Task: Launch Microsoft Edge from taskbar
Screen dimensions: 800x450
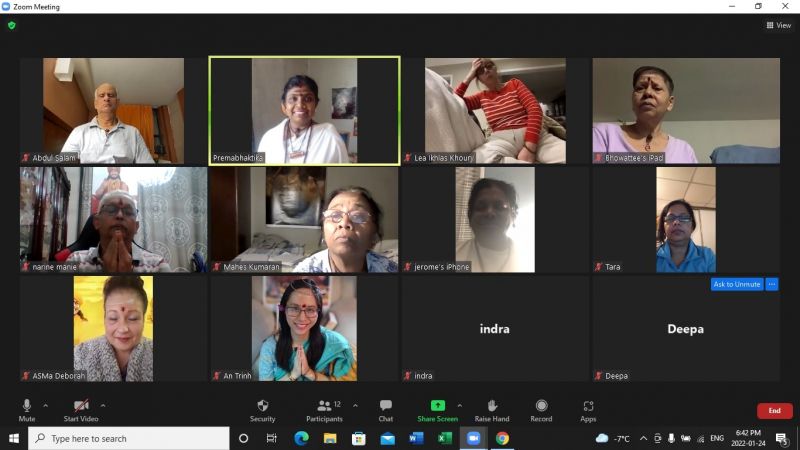Action: tap(301, 438)
